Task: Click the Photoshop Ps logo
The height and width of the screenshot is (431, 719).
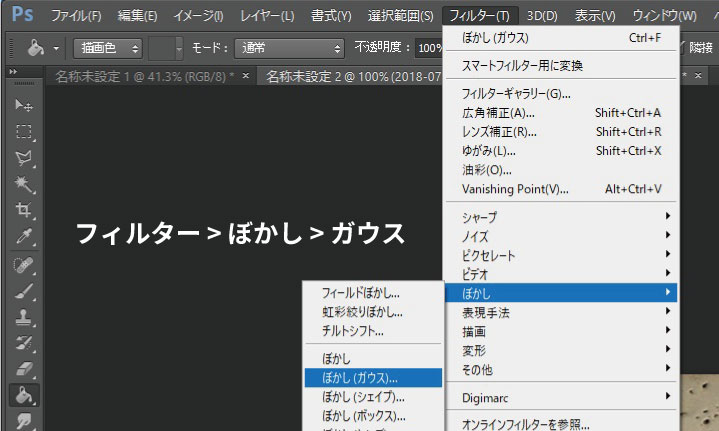Action: 22,14
